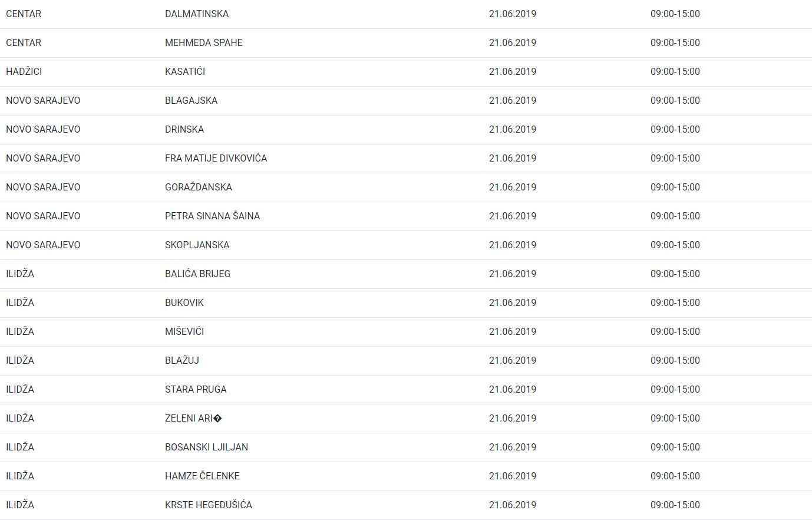Image resolution: width=812 pixels, height=520 pixels.
Task: Click the KRSTE HEGEDUŠIĆA street cell
Action: click(209, 505)
